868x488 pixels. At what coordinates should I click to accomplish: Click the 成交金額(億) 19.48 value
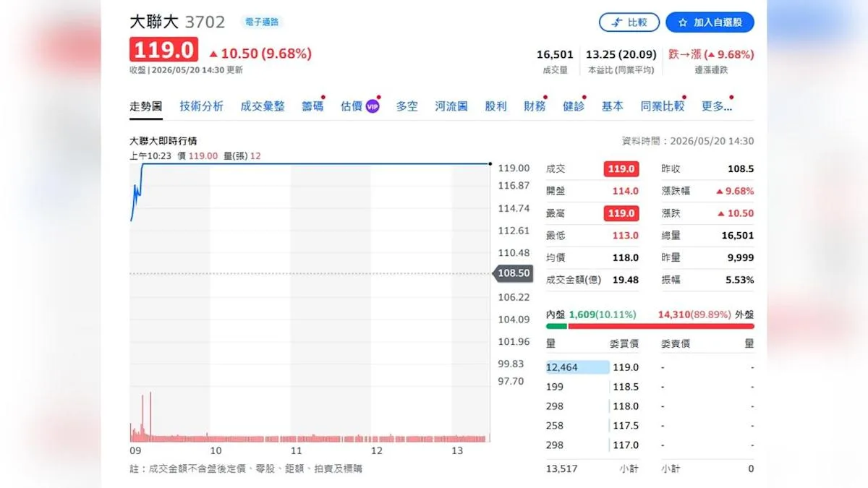click(x=625, y=280)
